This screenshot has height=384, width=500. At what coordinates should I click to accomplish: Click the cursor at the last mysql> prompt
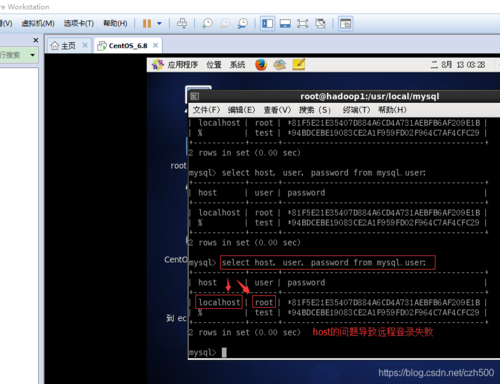pos(224,352)
